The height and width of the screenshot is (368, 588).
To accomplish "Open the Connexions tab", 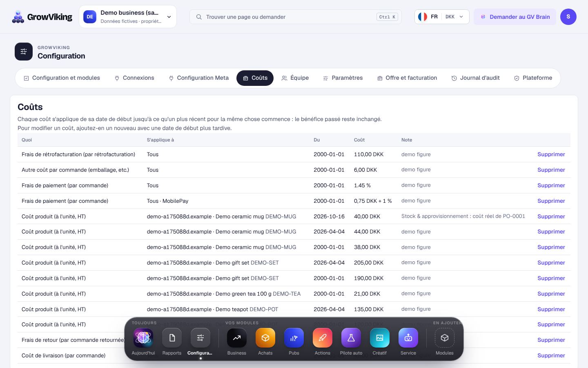I will coord(134,78).
